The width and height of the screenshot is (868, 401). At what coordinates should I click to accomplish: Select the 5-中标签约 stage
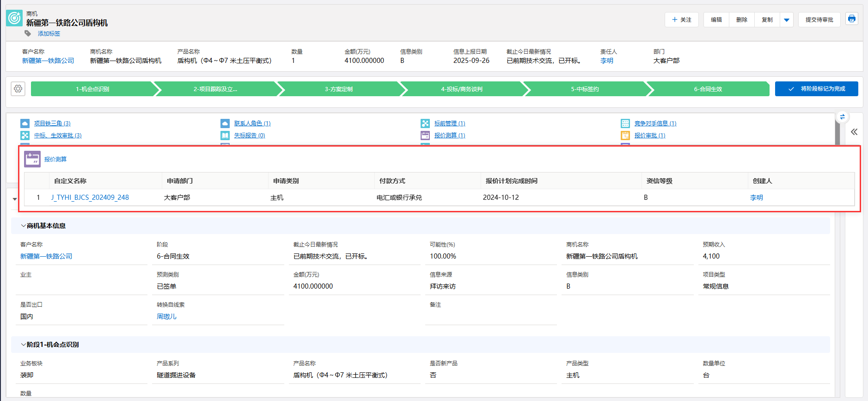point(585,89)
